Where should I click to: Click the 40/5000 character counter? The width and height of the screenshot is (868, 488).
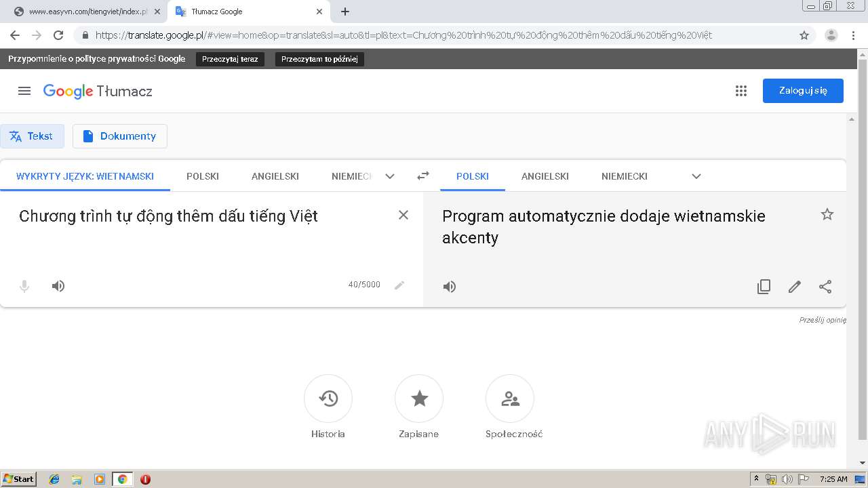364,285
